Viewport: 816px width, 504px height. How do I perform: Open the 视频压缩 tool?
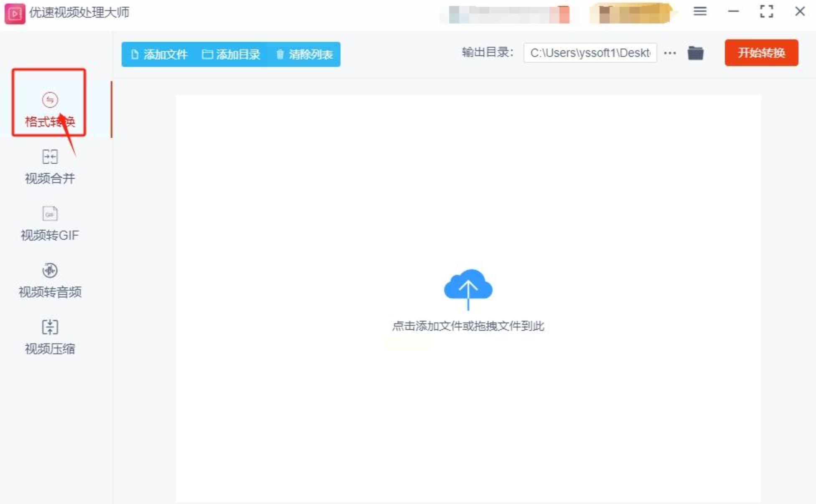50,327
